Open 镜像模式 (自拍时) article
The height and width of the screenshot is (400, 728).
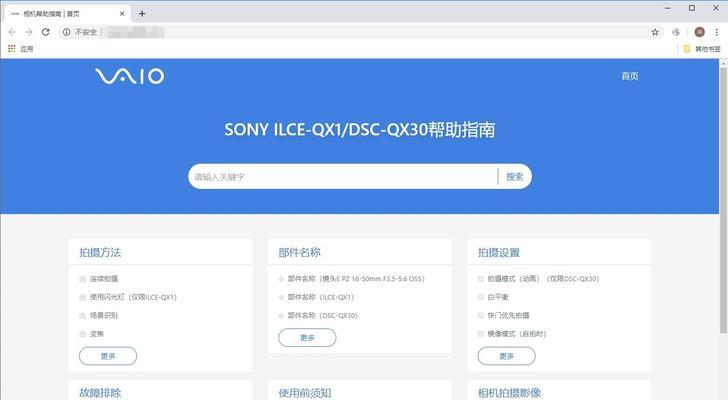click(x=517, y=334)
